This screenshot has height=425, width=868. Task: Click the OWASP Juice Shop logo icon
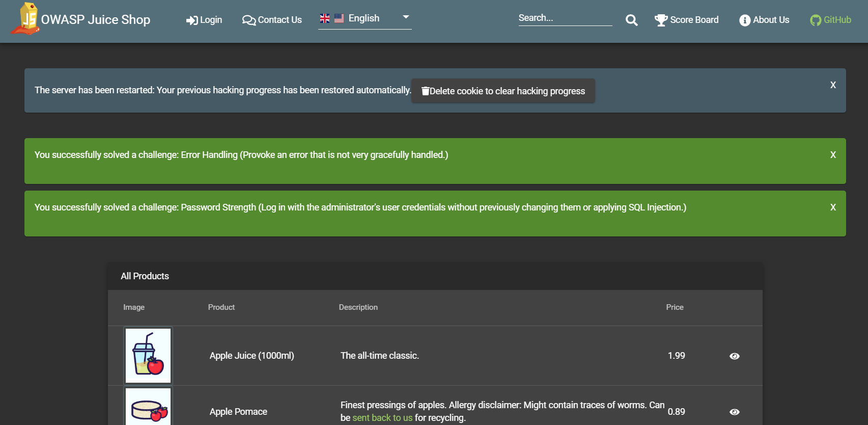click(25, 19)
